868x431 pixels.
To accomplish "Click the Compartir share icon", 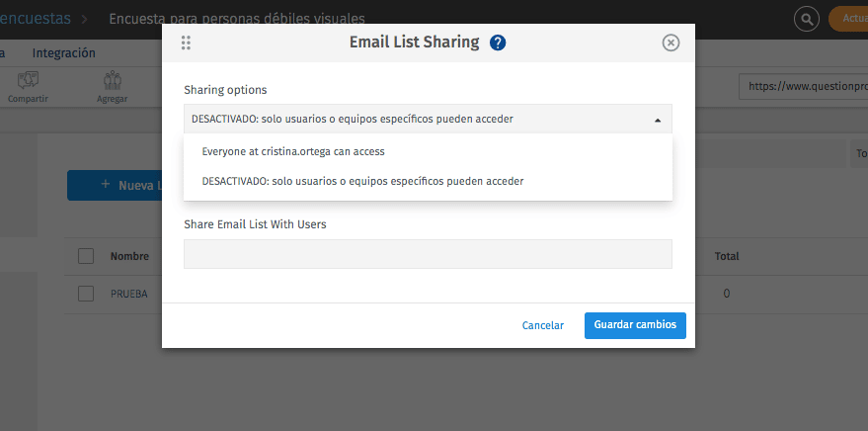I will click(x=29, y=81).
